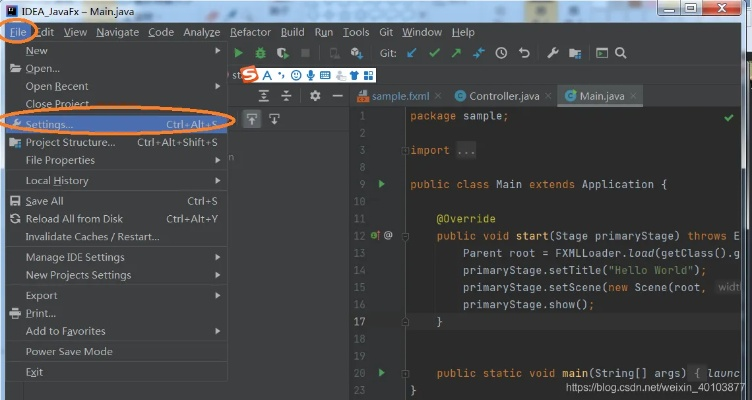The height and width of the screenshot is (400, 752).
Task: Toggle Power Save Mode menu entry
Action: click(69, 352)
